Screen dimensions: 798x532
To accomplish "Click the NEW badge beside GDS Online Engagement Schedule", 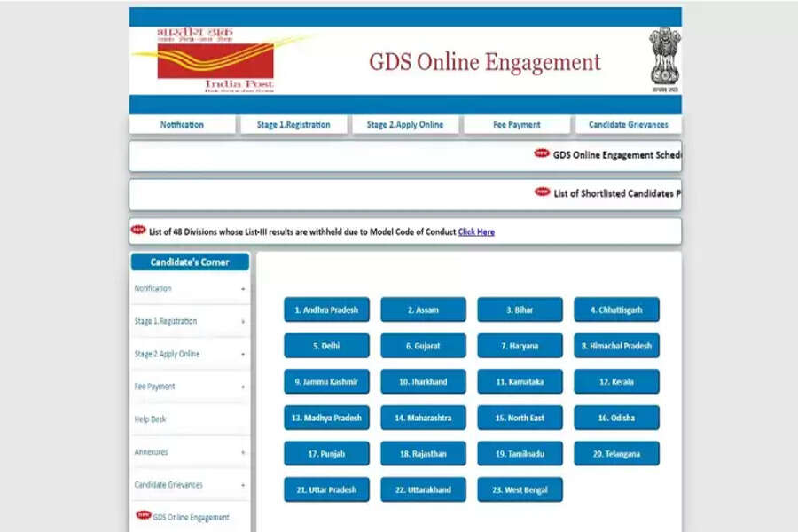I will pos(542,154).
